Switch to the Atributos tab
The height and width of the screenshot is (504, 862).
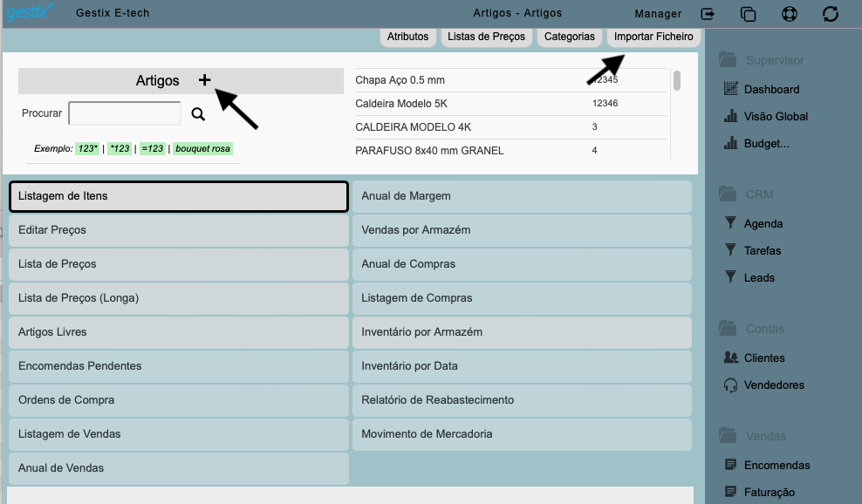(407, 37)
